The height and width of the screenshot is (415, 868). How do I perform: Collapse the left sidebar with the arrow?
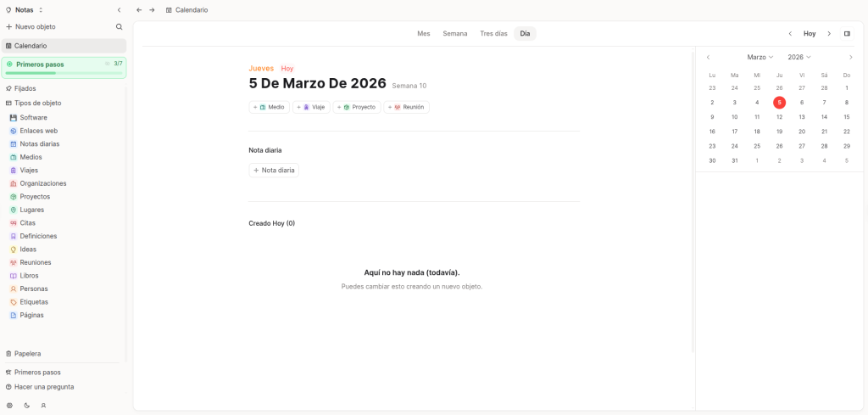(x=119, y=10)
